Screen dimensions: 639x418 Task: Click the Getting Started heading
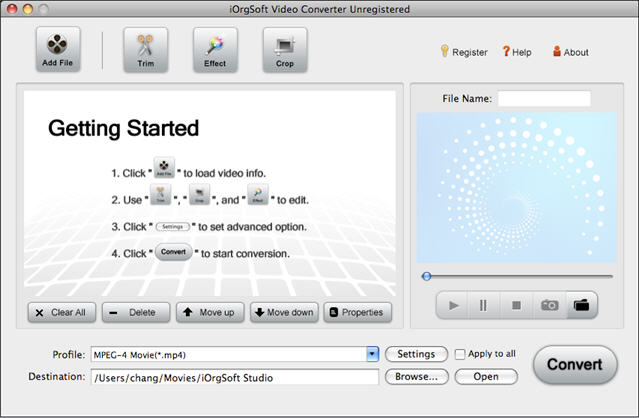(123, 129)
